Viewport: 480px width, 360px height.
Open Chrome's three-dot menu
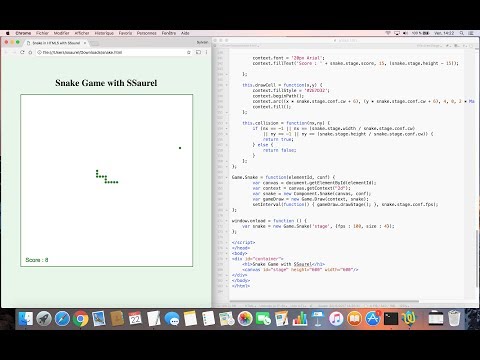[206, 52]
